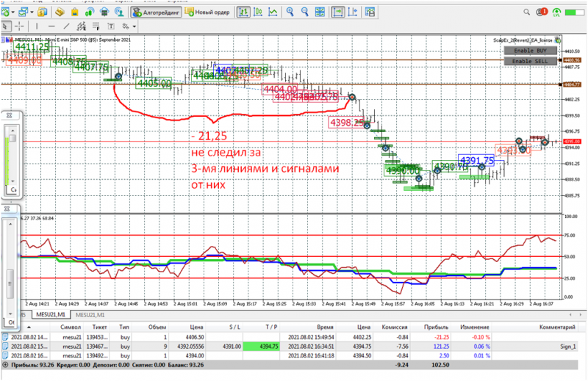588x381 pixels.
Task: Open the Market shopping bag icon
Action: 75,12
